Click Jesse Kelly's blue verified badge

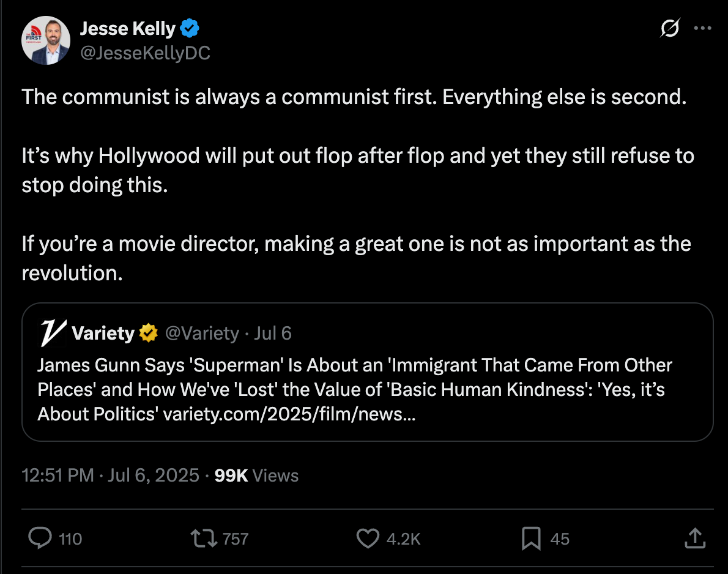pyautogui.click(x=190, y=28)
